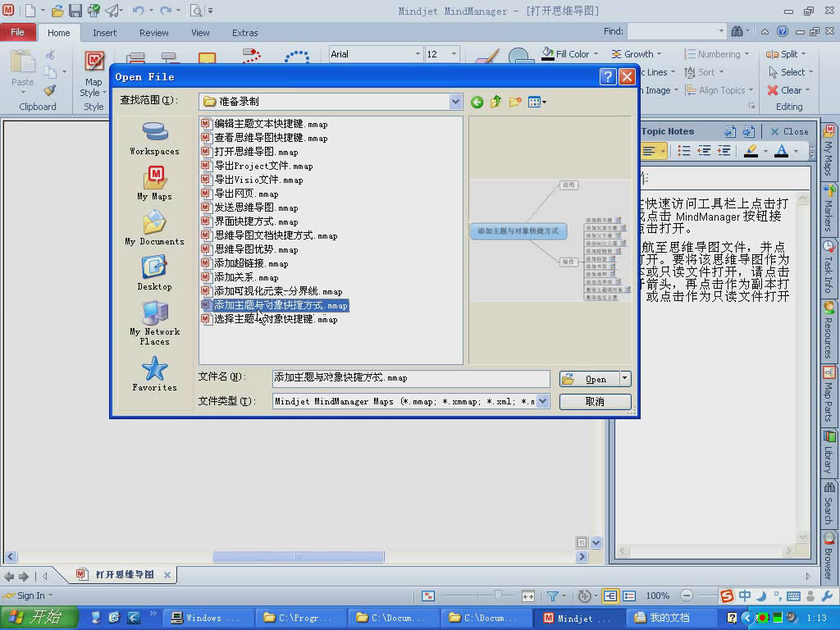The image size is (840, 630).
Task: Click the Map Style icon
Action: coord(94,62)
